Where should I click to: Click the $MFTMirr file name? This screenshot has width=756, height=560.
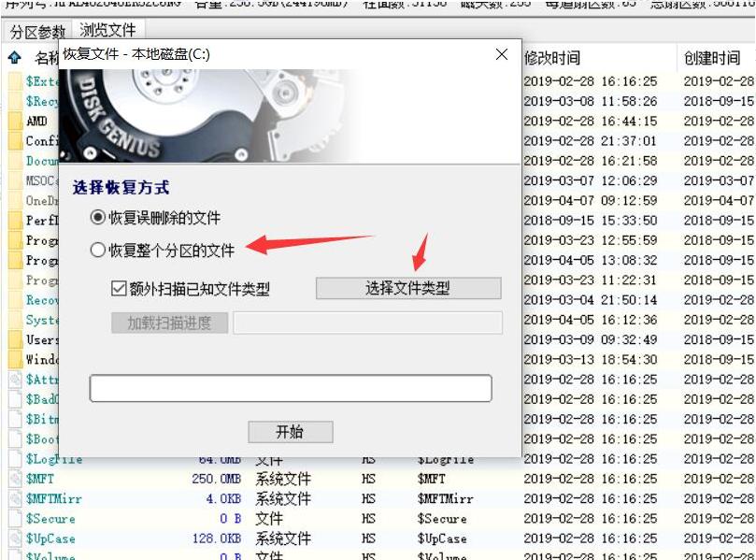[x=53, y=498]
